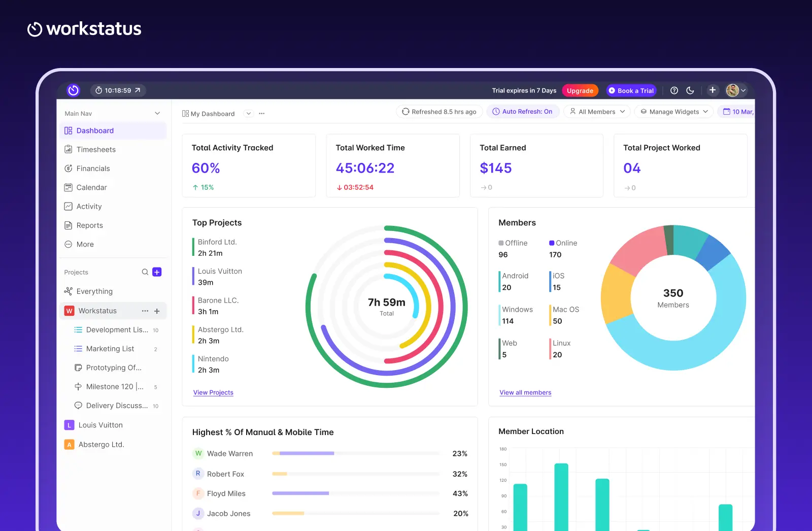Open Workstatus project options ellipsis
812x531 pixels.
tap(145, 311)
